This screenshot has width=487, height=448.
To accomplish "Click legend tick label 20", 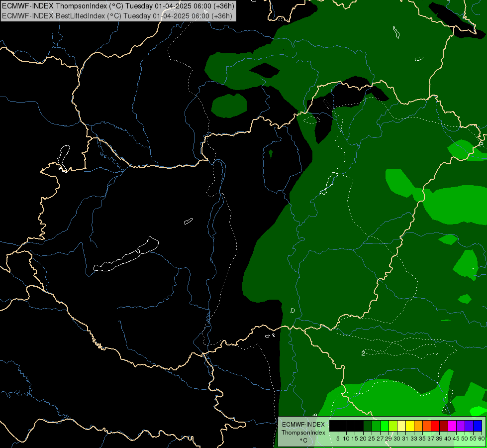I will point(363,439).
